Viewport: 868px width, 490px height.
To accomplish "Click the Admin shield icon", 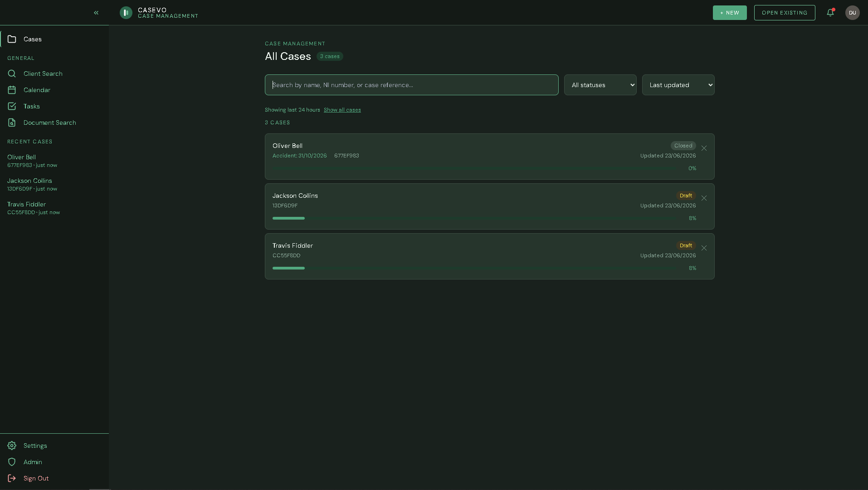I will [12, 462].
